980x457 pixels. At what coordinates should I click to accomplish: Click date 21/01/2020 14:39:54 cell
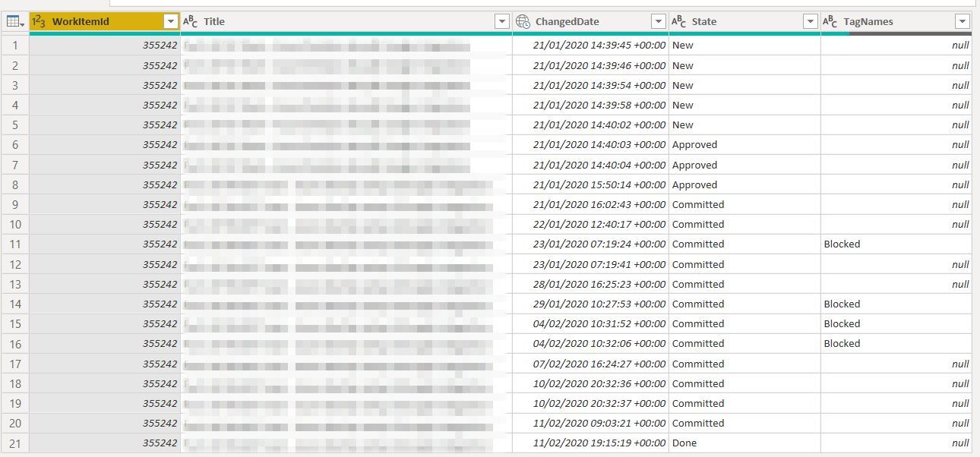pos(591,85)
